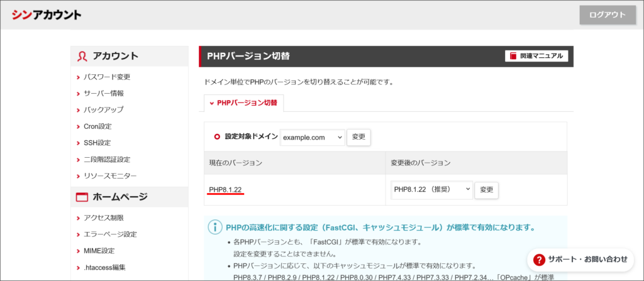This screenshot has width=644, height=281.
Task: Click the PHPバージョン切替 page title bar
Action: click(386, 57)
